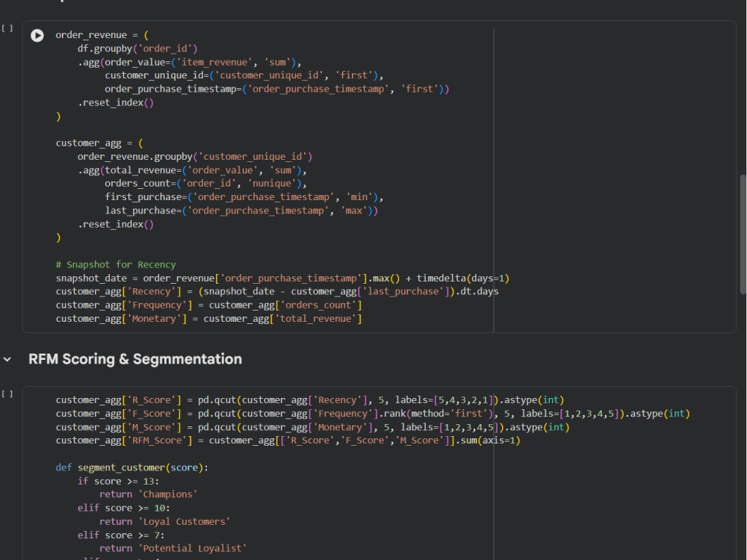Click the 'elif score >= 7:' line
The image size is (747, 560).
[121, 535]
